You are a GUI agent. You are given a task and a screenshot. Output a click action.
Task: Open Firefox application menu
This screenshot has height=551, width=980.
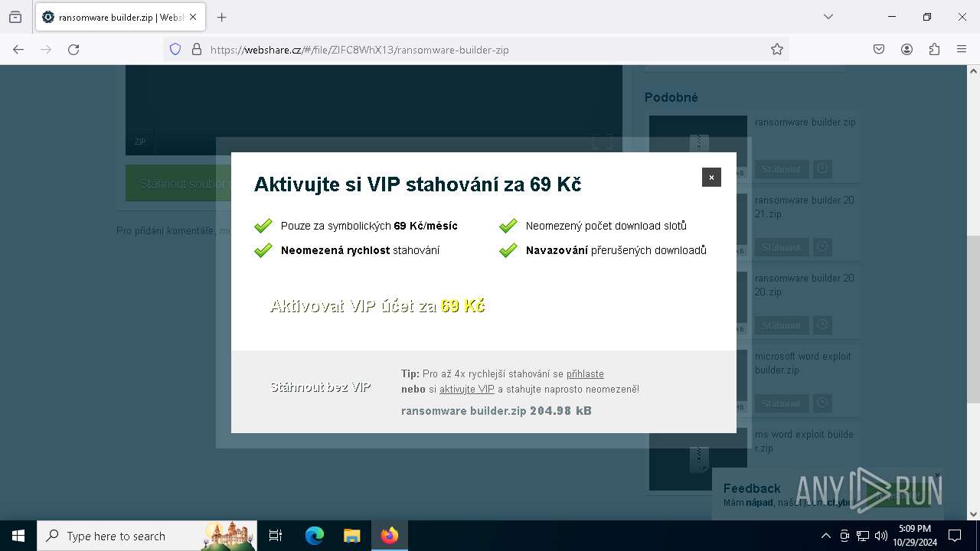pos(962,49)
